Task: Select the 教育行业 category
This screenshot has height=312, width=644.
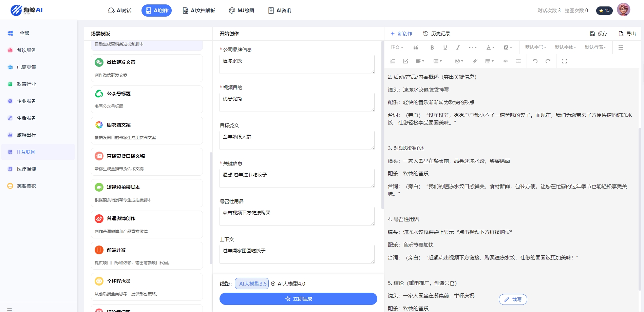Action: click(37, 84)
